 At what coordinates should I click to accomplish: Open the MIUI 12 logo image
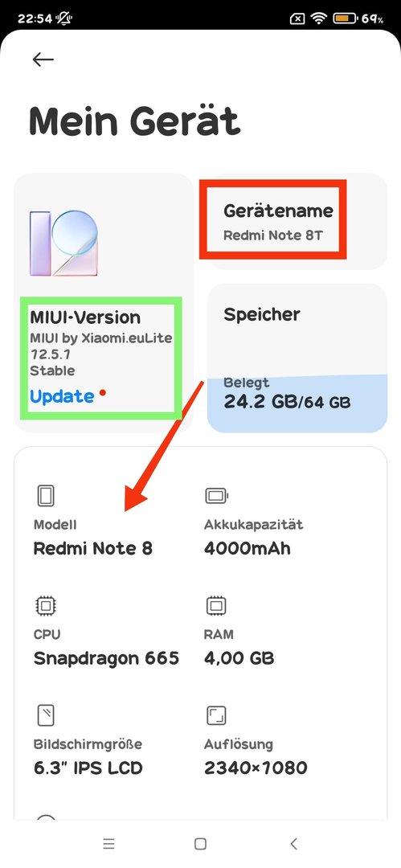[63, 243]
